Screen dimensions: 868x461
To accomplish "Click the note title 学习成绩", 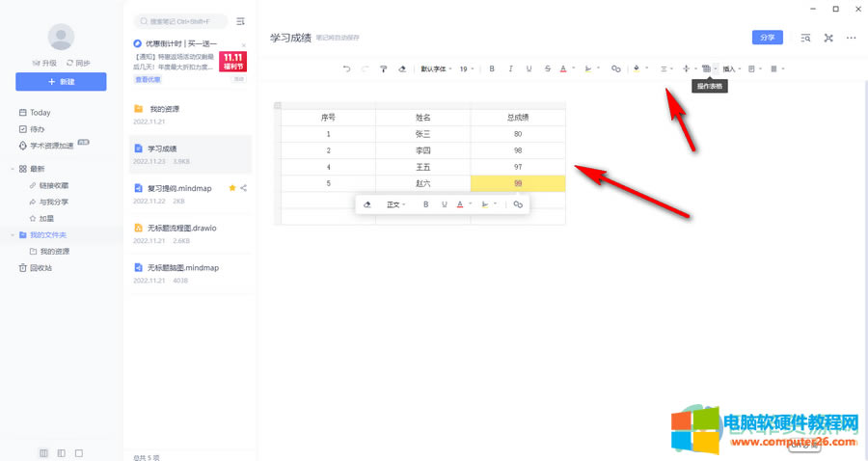I will 290,38.
